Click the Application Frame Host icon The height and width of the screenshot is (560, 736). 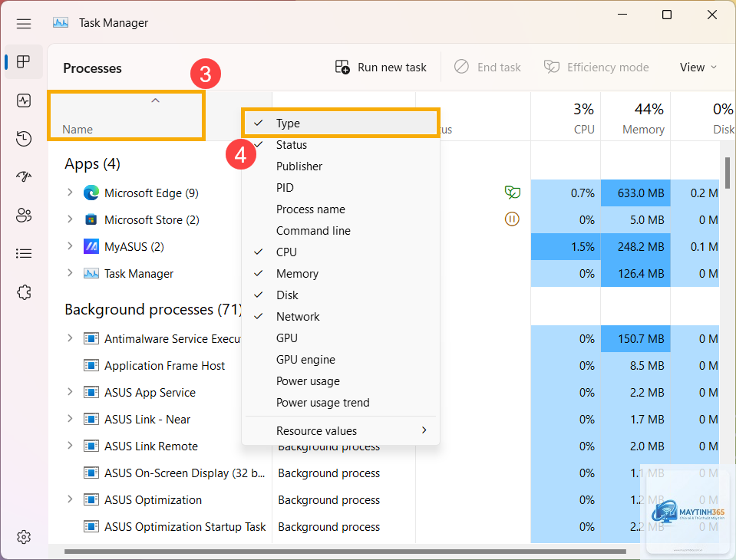[x=91, y=365]
